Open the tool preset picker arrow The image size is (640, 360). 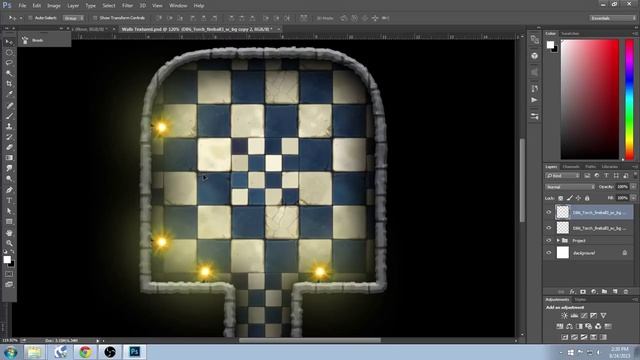click(21, 18)
